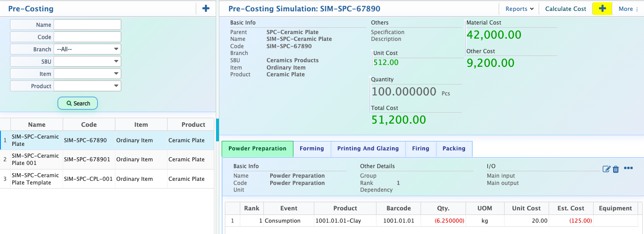Screen dimensions: 644x234
Task: Sort list by Name column header
Action: [37, 124]
